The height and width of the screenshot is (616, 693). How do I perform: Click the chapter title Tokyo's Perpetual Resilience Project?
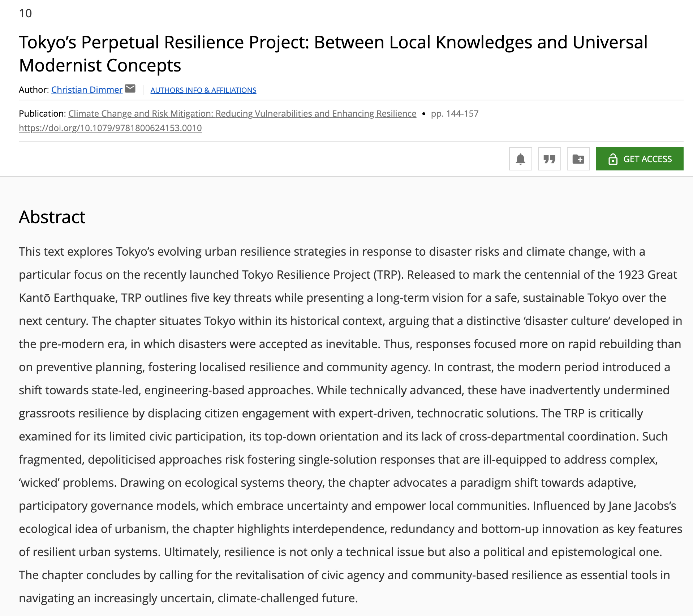pyautogui.click(x=332, y=53)
